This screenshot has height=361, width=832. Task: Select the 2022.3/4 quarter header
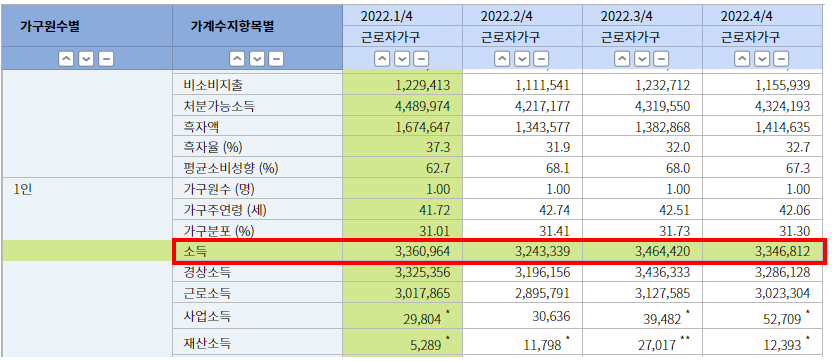(x=626, y=16)
